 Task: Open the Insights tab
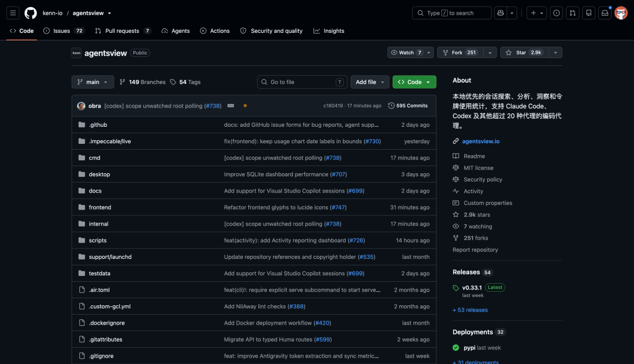tap(329, 31)
